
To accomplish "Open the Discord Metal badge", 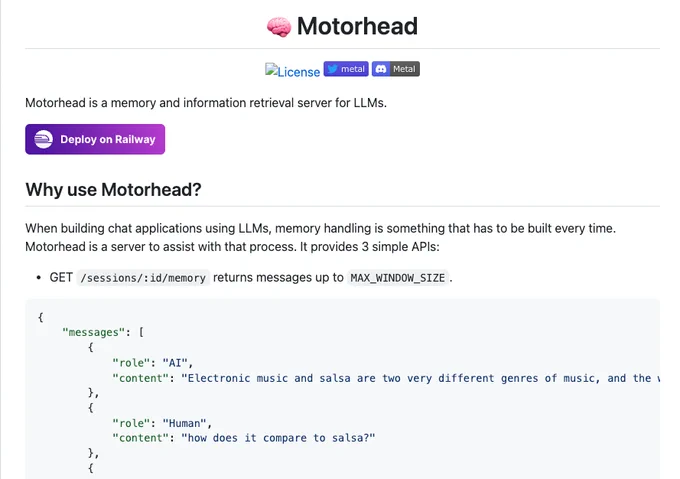I will pyautogui.click(x=396, y=69).
